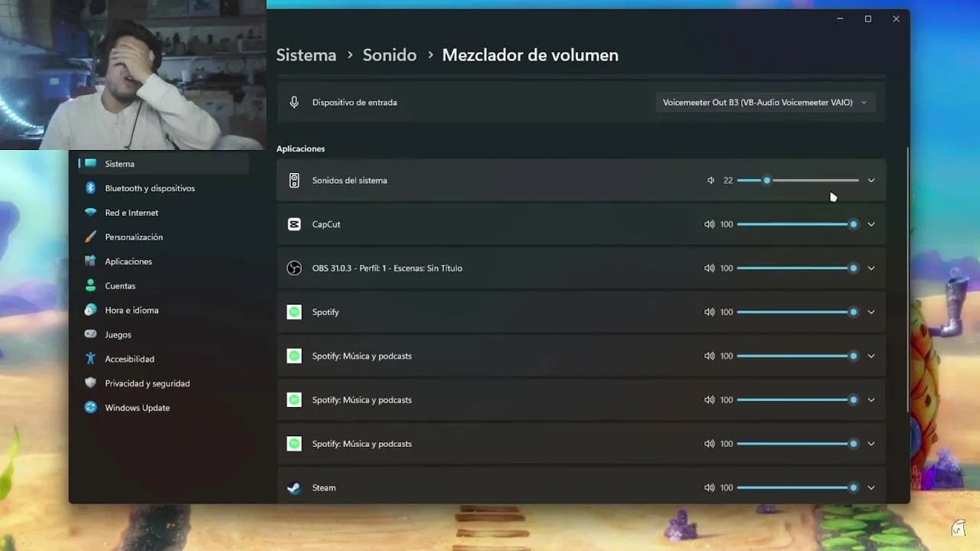Mute Sonidos del sistema speaker icon
Viewport: 980px width, 551px height.
coord(710,181)
